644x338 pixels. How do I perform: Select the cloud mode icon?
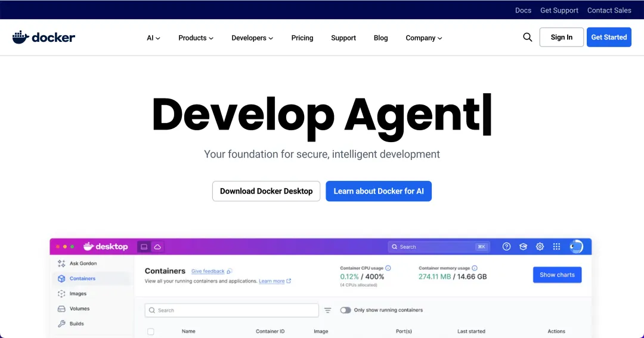pyautogui.click(x=157, y=247)
